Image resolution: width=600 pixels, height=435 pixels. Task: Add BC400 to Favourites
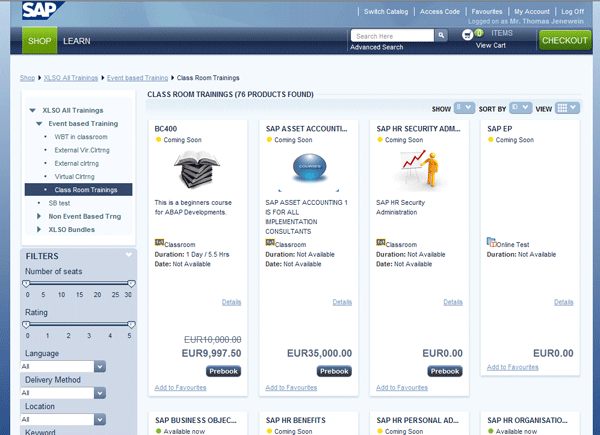point(180,388)
